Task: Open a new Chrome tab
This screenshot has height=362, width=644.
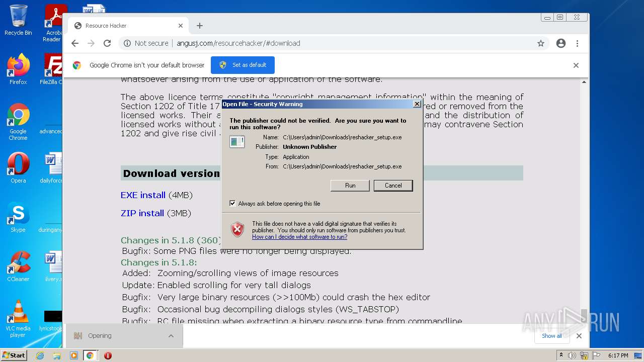Action: [200, 26]
